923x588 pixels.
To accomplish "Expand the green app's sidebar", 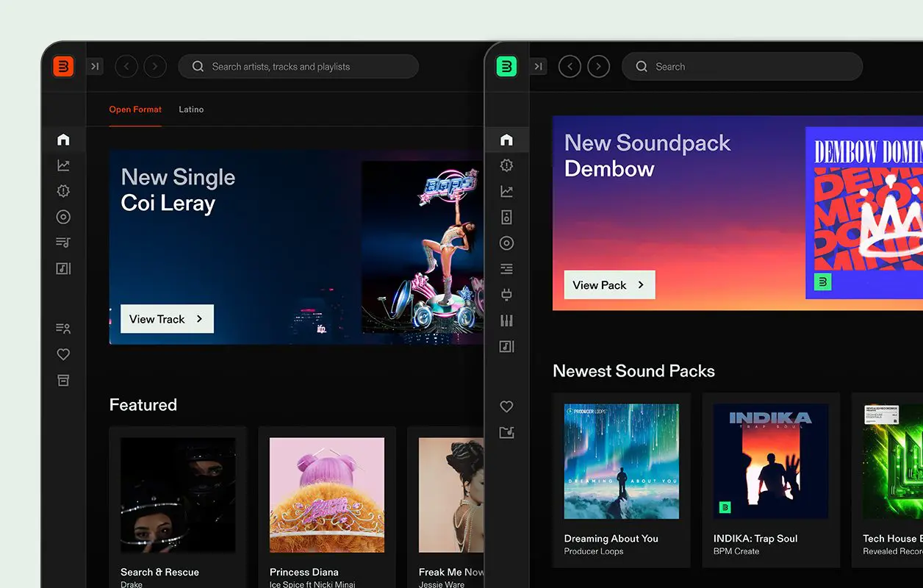I will [538, 67].
